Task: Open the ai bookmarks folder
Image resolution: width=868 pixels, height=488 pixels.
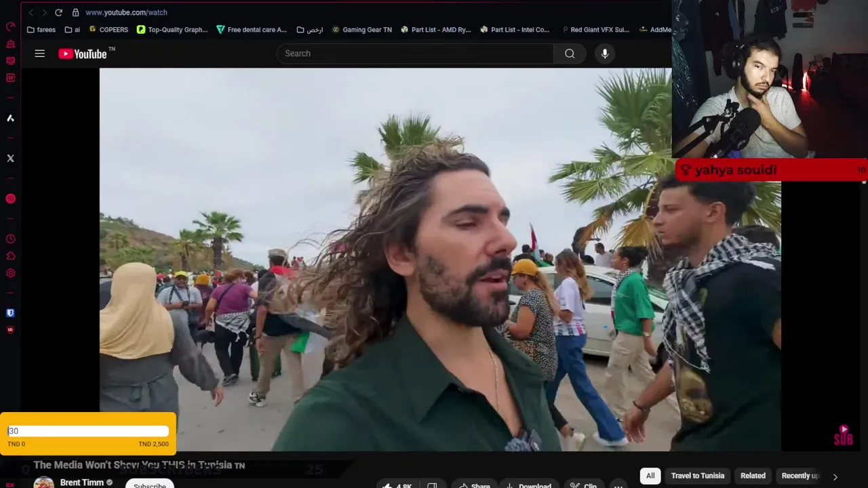Action: click(73, 30)
